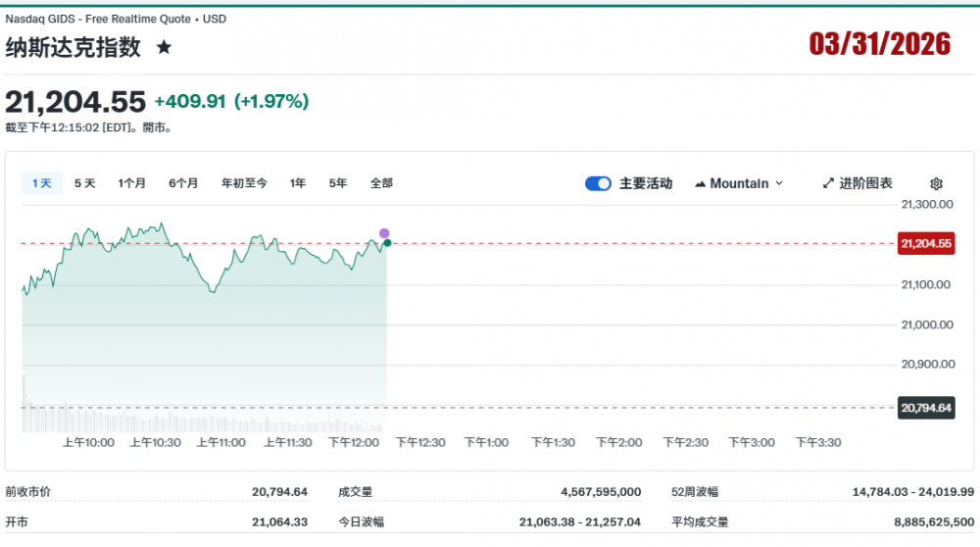Select the 全部 time range
The width and height of the screenshot is (980, 547).
[x=381, y=183]
